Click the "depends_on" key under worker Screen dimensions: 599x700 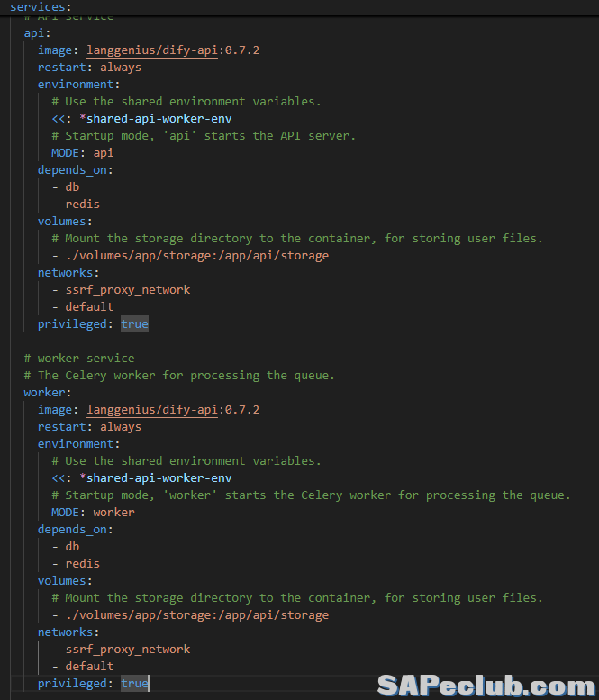(x=75, y=530)
